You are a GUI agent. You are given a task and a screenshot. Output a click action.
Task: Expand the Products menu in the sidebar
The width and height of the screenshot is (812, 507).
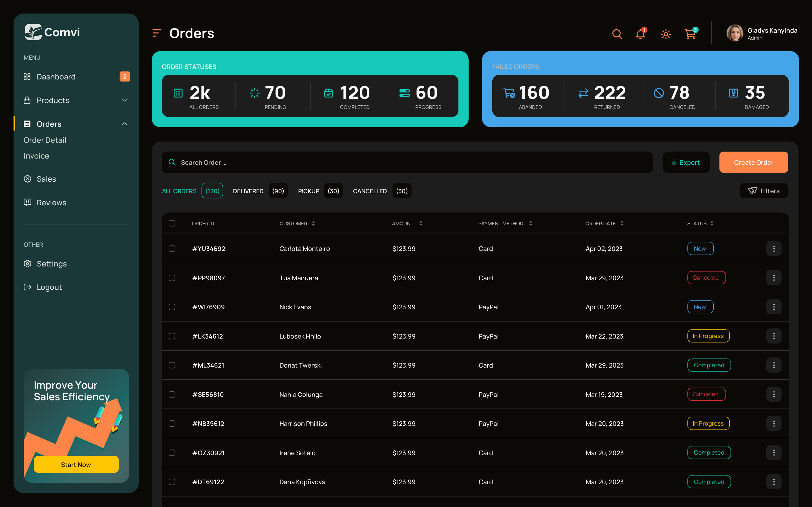click(125, 100)
